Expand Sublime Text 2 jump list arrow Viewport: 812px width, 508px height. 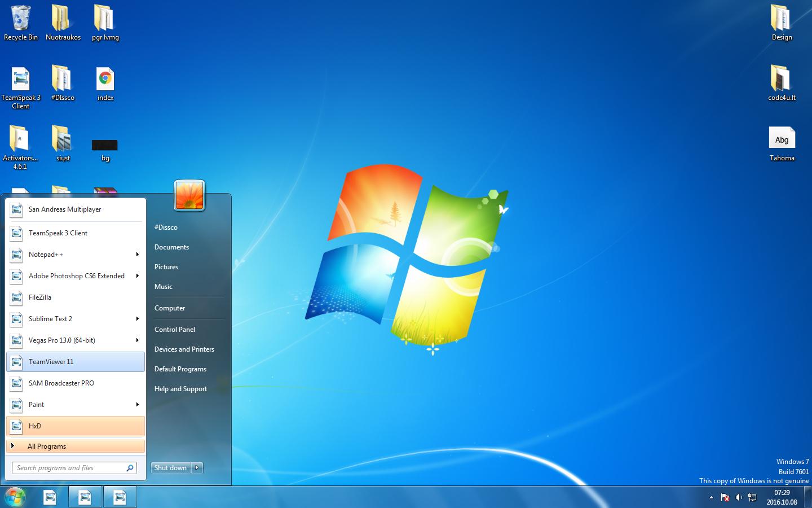tap(137, 319)
